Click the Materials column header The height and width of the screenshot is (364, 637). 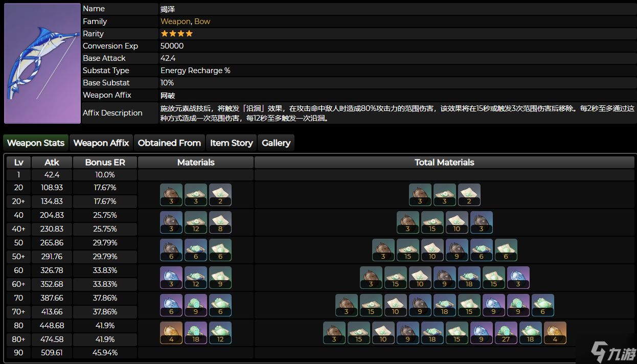point(196,163)
